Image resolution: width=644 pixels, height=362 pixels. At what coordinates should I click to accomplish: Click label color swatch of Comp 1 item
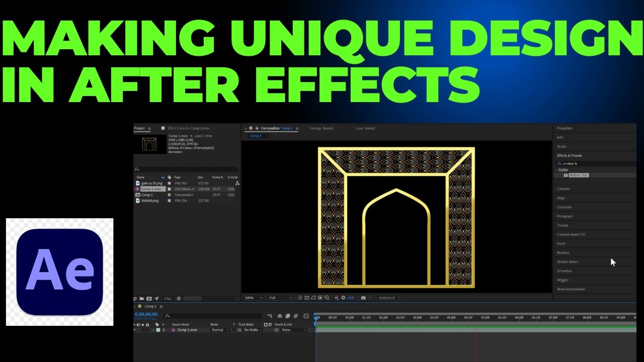click(170, 195)
